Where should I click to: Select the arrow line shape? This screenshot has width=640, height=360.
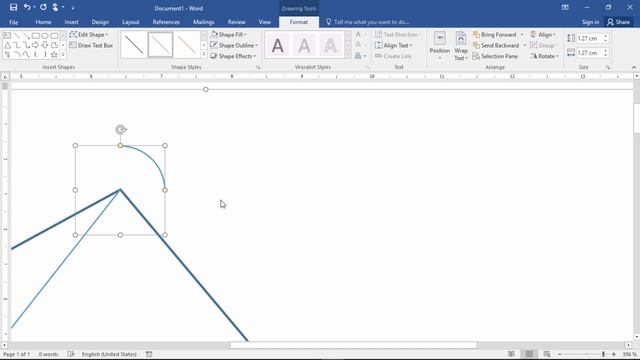[x=26, y=36]
